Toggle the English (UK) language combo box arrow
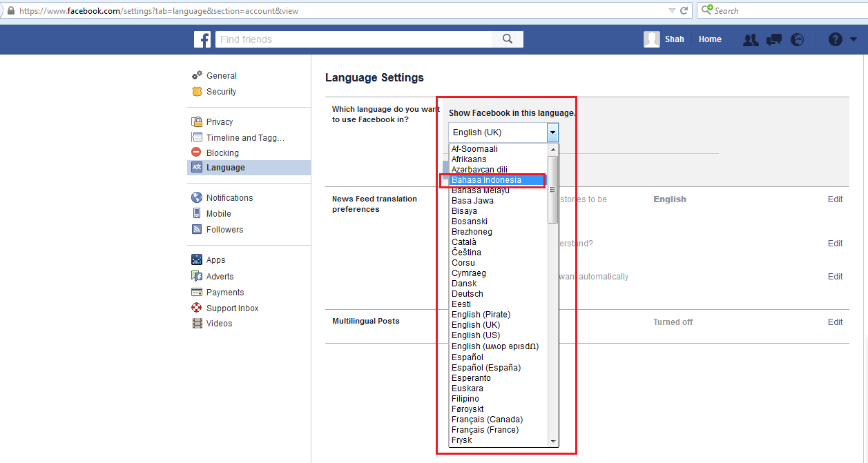Screen dimensions: 868x463 click(552, 132)
